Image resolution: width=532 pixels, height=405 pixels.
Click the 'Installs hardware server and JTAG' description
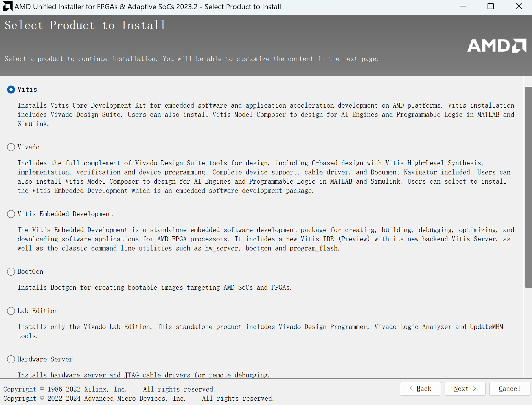click(x=144, y=375)
